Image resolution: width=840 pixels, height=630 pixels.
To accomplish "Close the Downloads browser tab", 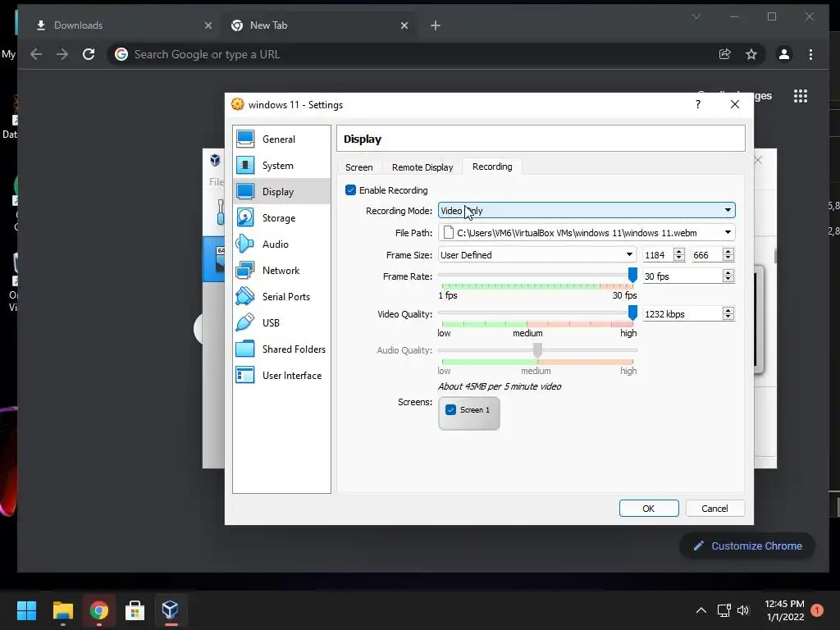I will [208, 25].
